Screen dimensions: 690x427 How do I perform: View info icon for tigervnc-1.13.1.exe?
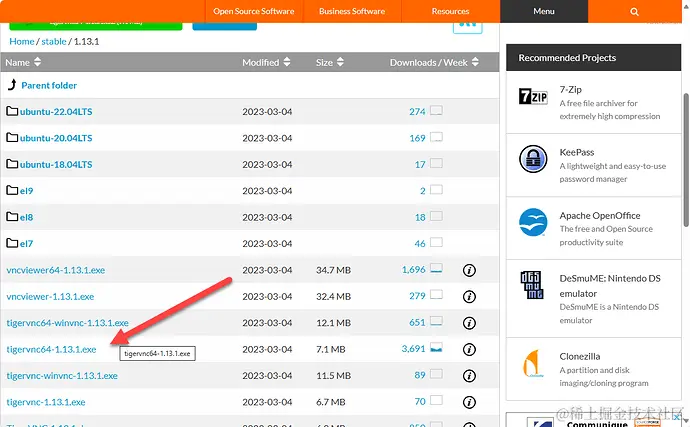(469, 402)
